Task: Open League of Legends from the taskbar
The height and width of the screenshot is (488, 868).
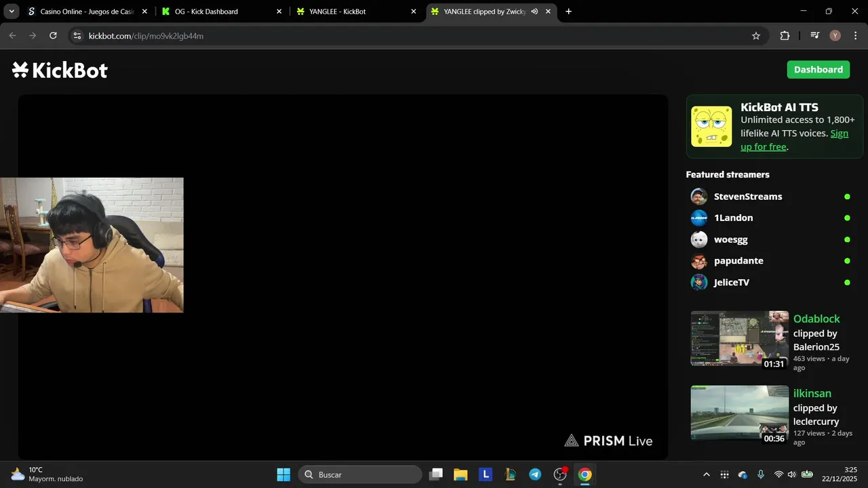Action: coord(510,474)
